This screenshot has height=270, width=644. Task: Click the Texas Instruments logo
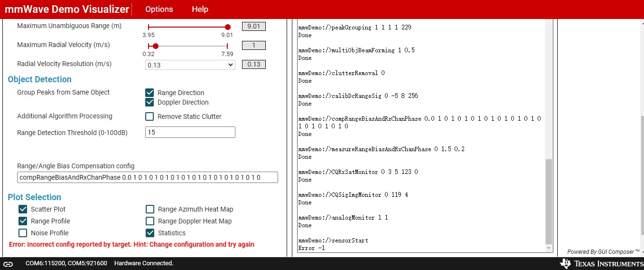(x=601, y=263)
